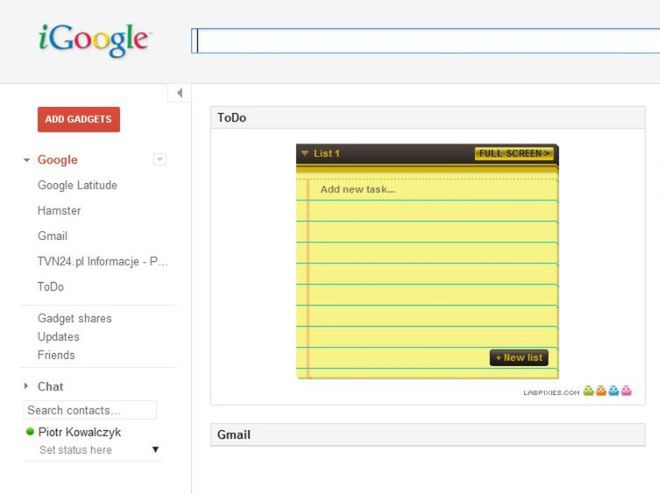Collapse the Google tab section triangle
This screenshot has width=660, height=494.
27,160
